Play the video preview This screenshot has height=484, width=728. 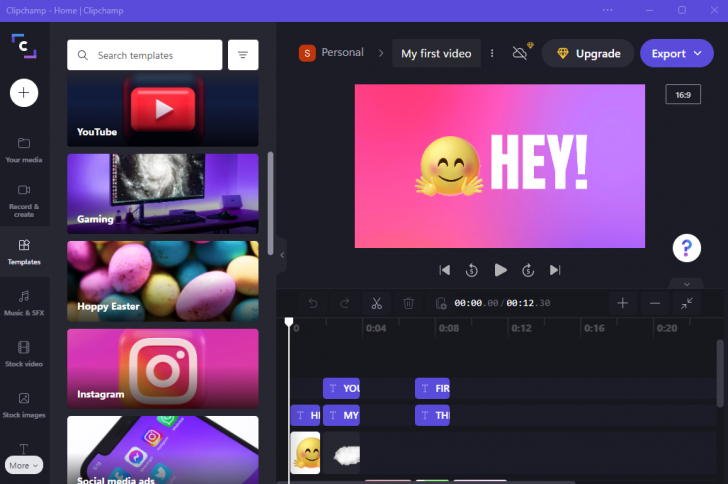500,270
